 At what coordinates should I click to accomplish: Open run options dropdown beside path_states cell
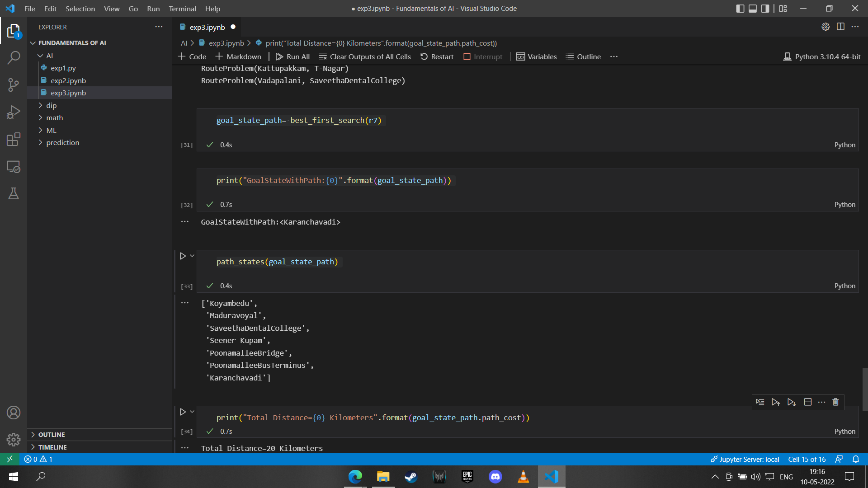192,256
